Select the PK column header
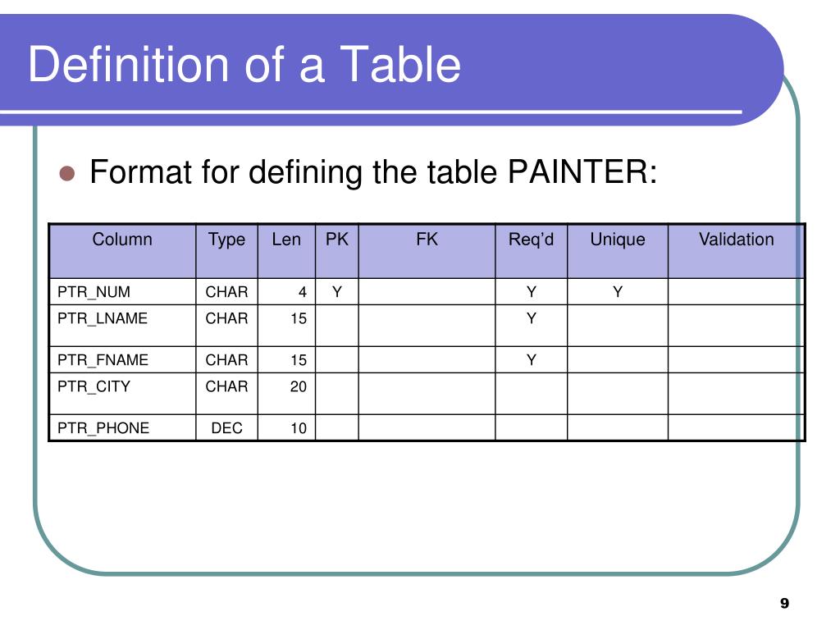 [x=337, y=251]
